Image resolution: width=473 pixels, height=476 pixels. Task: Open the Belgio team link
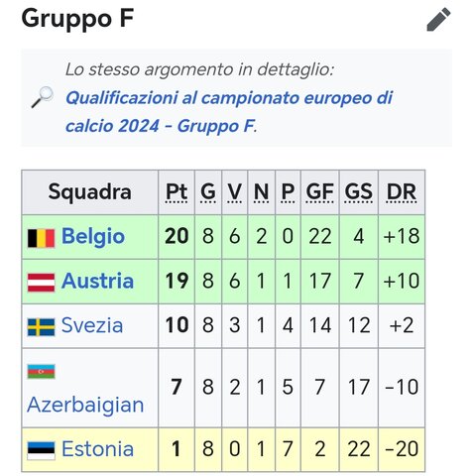pos(93,237)
